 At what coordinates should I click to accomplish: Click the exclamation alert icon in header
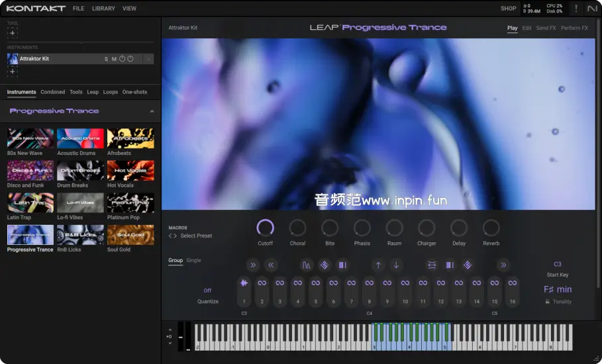coord(576,9)
